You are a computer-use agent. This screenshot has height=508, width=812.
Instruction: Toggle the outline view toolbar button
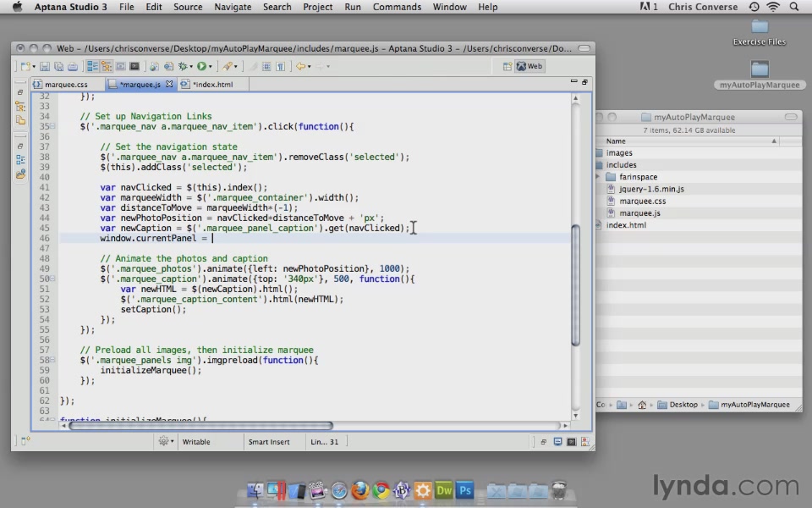92,66
